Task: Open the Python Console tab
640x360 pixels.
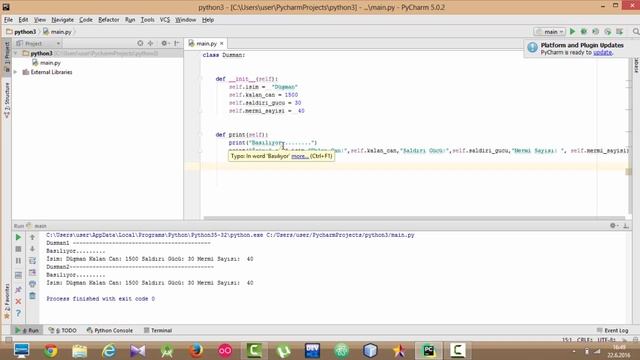Action: click(110, 330)
